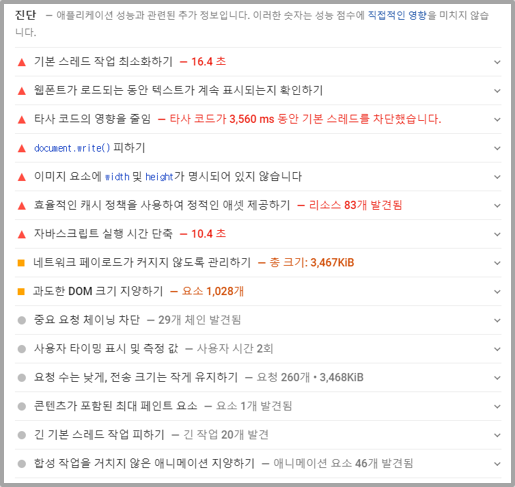Click red triangle icon beside 자바스크립트 실행 시간 단축
The width and height of the screenshot is (515, 487).
(22, 234)
